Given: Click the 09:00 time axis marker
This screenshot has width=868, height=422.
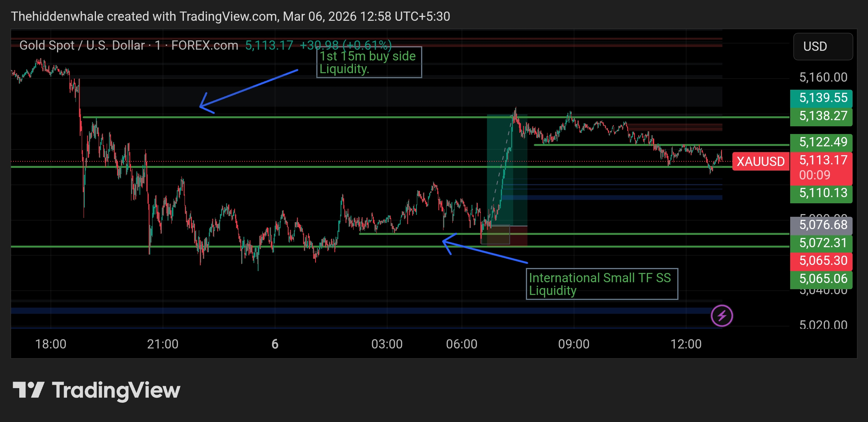Looking at the screenshot, I should pos(573,344).
